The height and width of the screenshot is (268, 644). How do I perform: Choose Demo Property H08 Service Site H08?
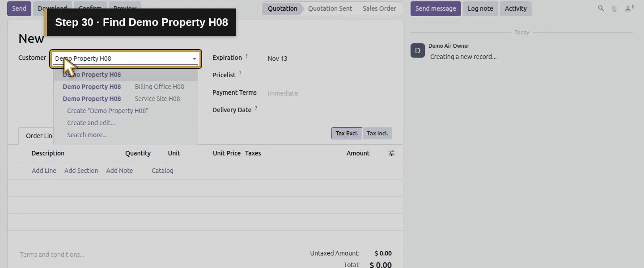tap(125, 99)
